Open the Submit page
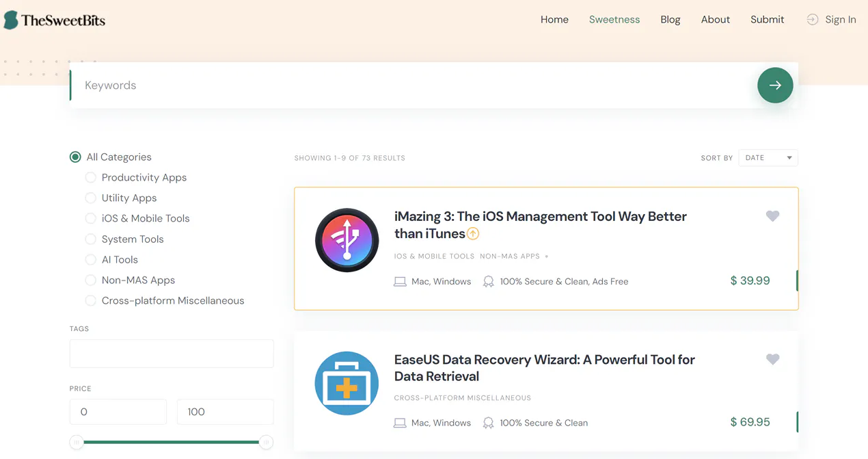The image size is (868, 459). pyautogui.click(x=767, y=20)
